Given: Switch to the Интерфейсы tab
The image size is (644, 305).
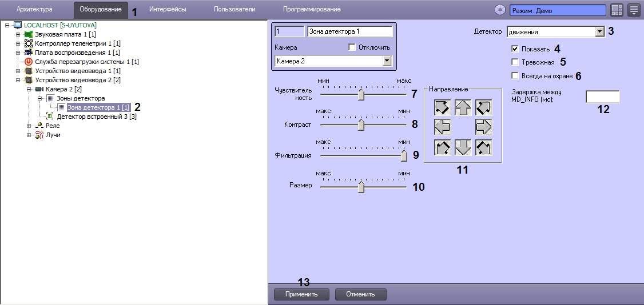Looking at the screenshot, I should click(x=167, y=10).
